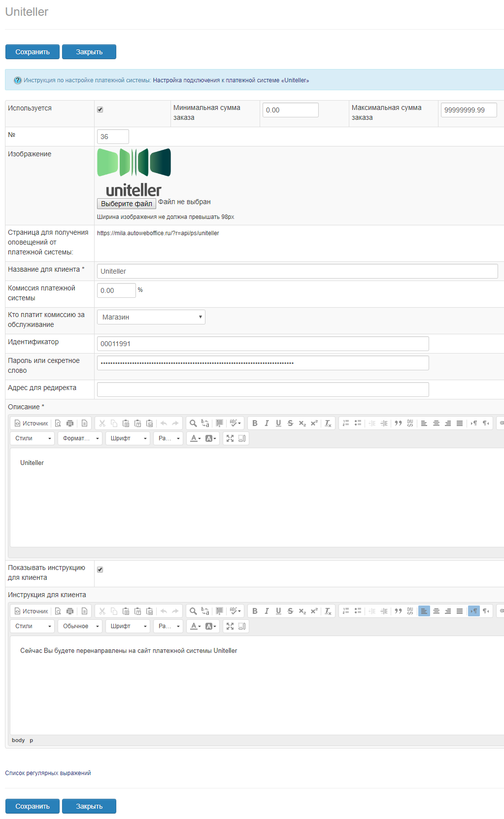504x819 pixels.
Task: Click Find magnifier icon in Описание editor
Action: pos(193,423)
